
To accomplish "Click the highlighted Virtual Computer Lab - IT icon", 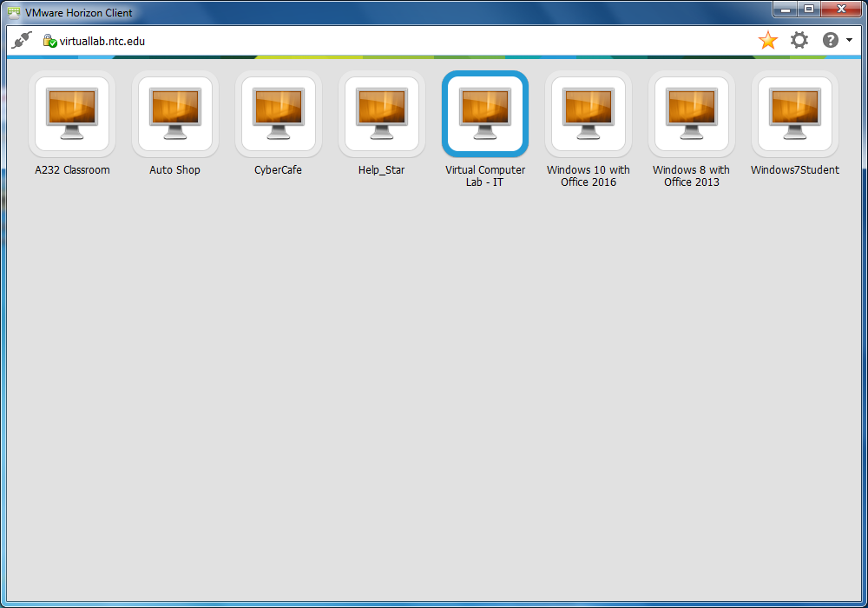I will (485, 114).
